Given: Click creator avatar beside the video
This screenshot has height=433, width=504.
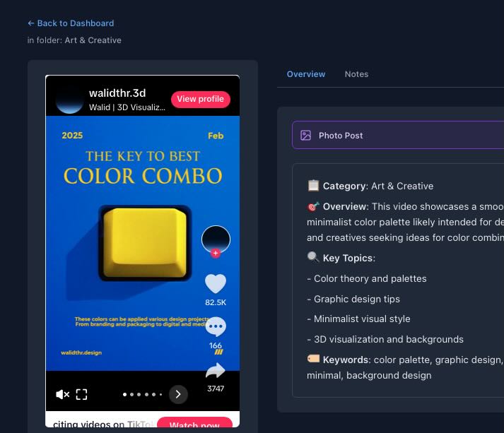Looking at the screenshot, I should click(216, 239).
